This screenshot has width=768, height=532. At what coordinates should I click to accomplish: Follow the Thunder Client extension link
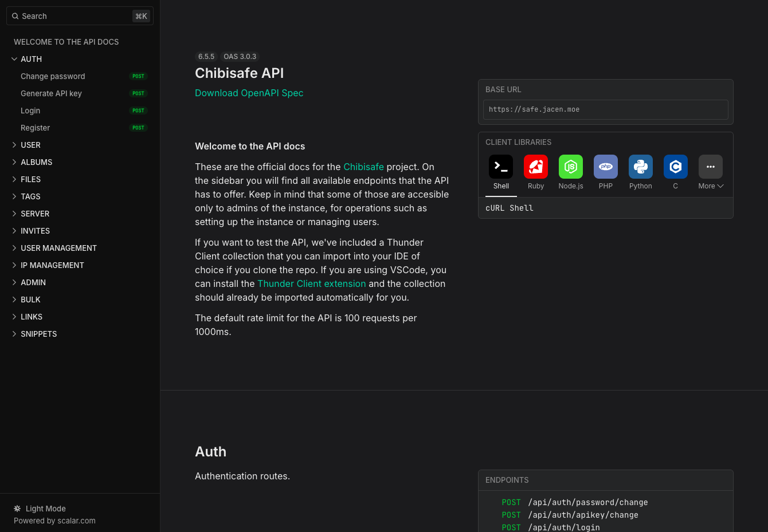311,283
